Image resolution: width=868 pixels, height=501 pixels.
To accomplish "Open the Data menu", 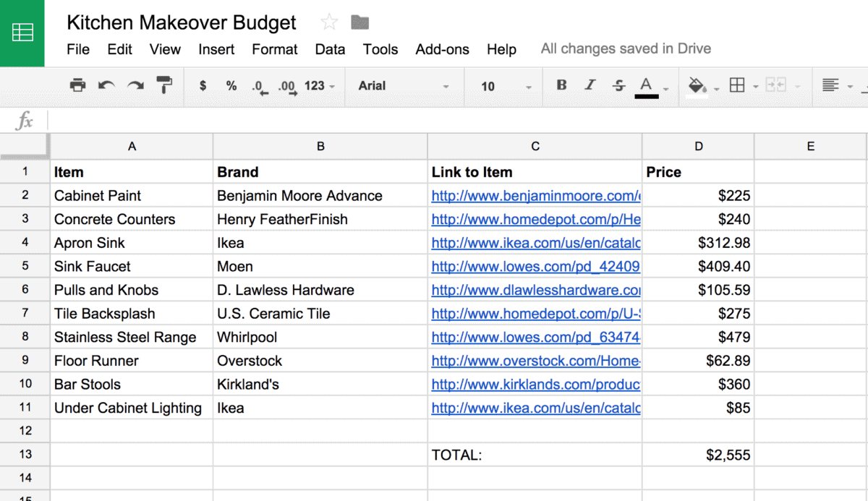I will 330,49.
